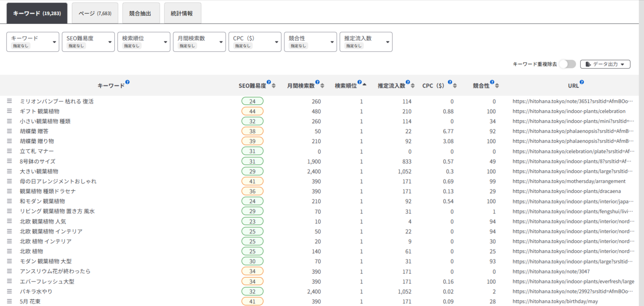Click vertical scrollbar on right edge
Screen dimensions: 644x306
click(641, 153)
